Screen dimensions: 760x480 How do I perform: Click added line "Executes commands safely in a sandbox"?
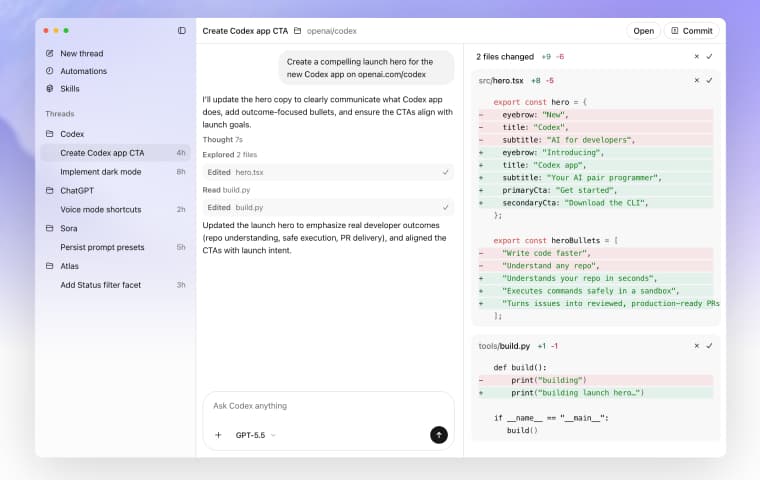coord(596,291)
